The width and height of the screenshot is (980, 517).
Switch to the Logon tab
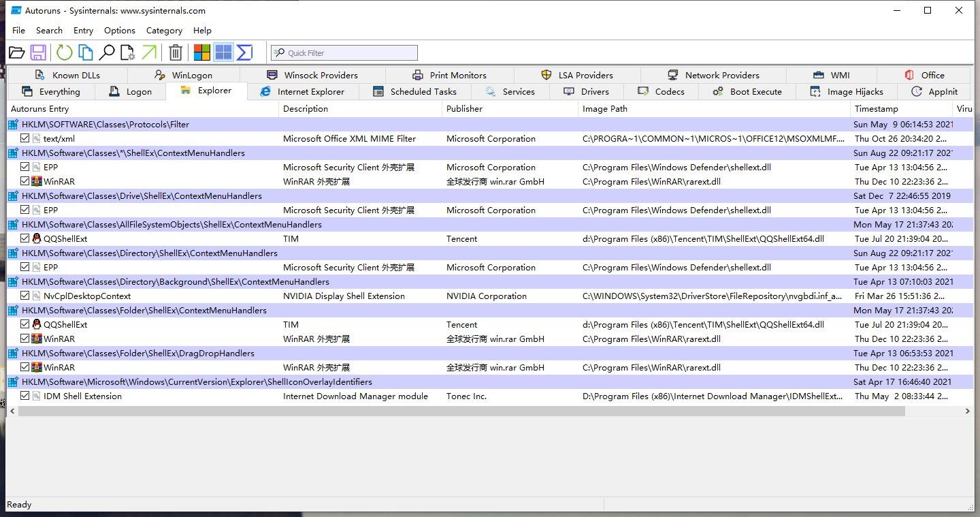pos(130,92)
